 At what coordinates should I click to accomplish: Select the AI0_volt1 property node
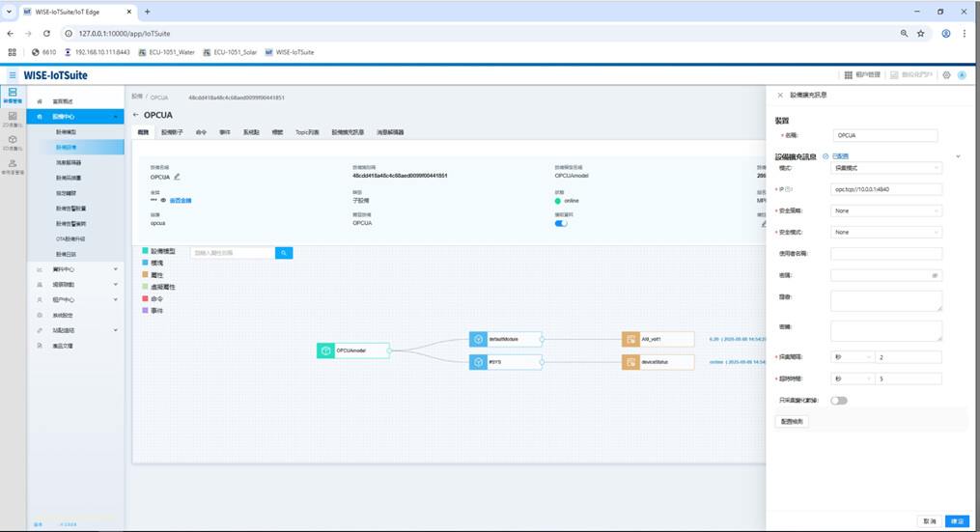point(658,339)
